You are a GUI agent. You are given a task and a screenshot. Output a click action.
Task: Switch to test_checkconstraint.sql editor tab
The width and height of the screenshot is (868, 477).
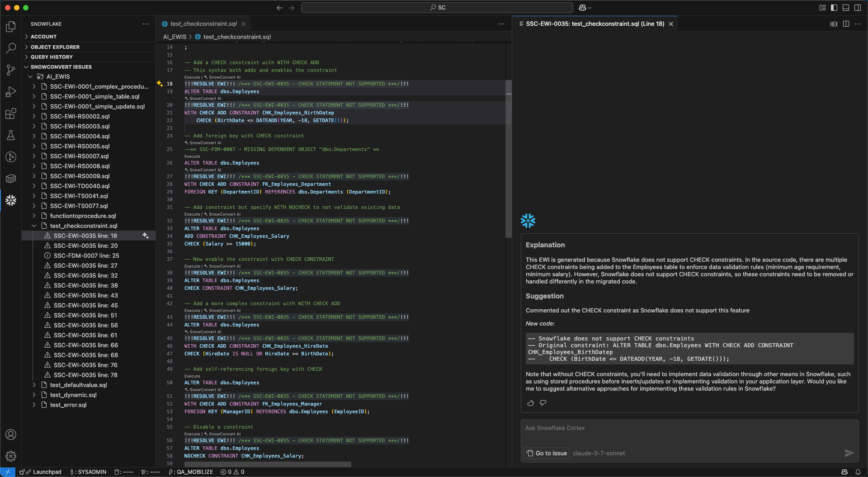(x=203, y=24)
